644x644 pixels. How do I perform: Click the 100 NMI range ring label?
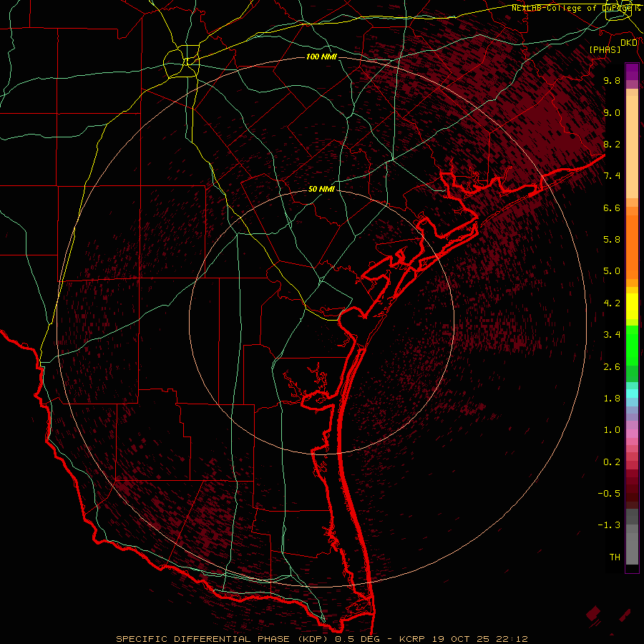(321, 57)
